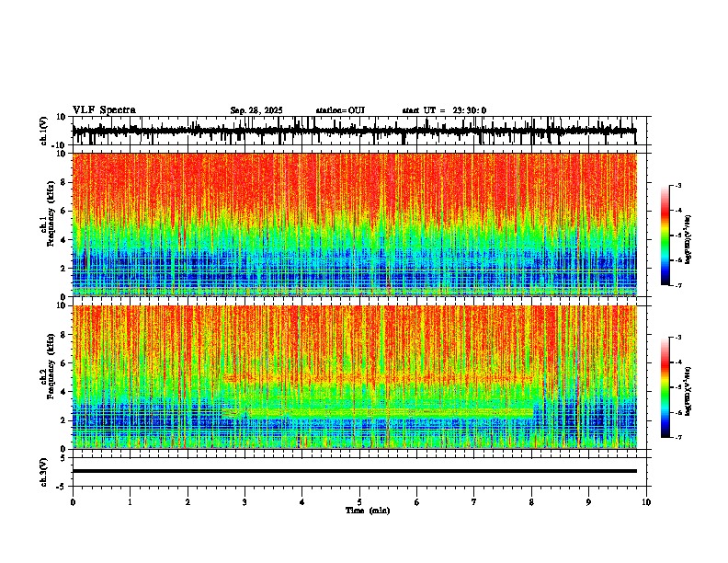Click the ch.3(V) axis label
The width and height of the screenshot is (728, 563).
coord(44,473)
